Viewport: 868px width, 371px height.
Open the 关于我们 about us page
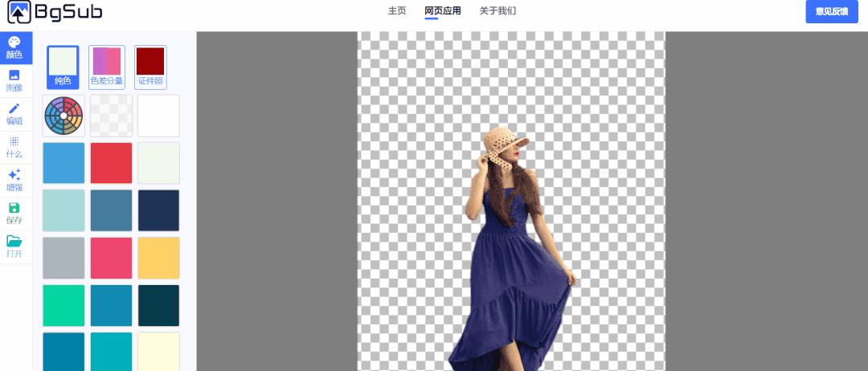(x=497, y=11)
